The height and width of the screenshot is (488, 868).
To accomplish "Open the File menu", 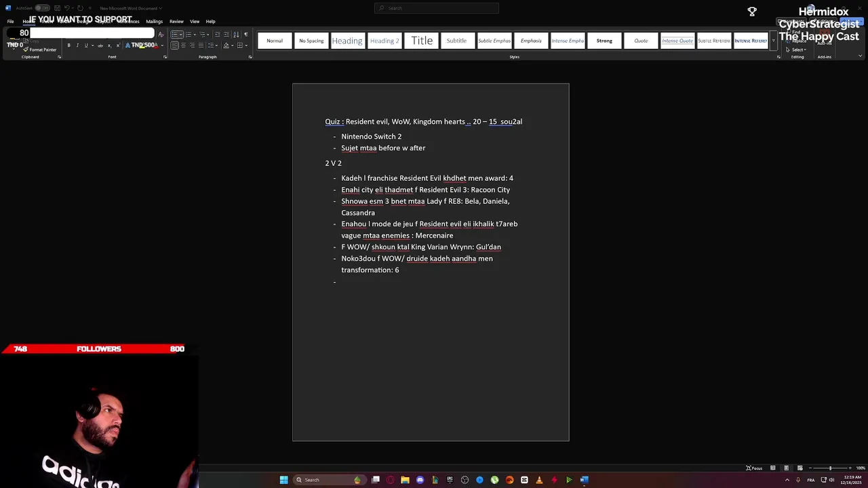I will coord(10,21).
